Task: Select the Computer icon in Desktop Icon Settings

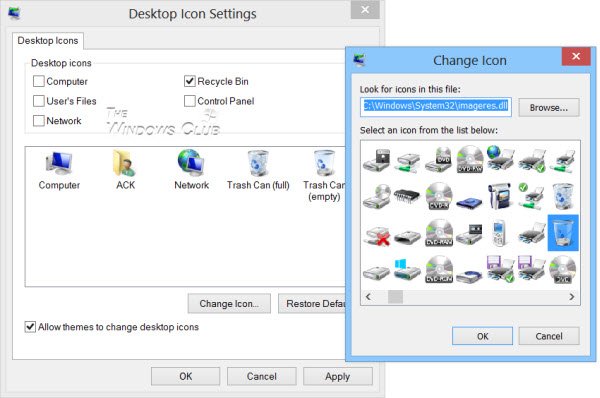Action: (x=59, y=170)
